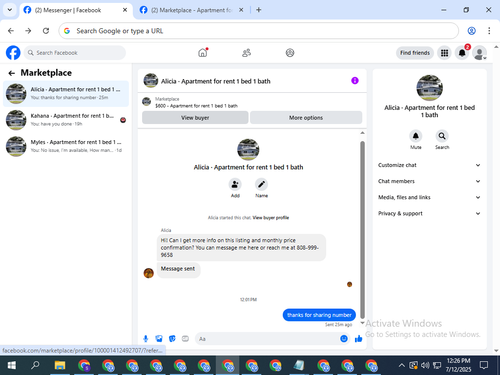This screenshot has width=500, height=375.
Task: Expand Media, files and links section
Action: 429,197
